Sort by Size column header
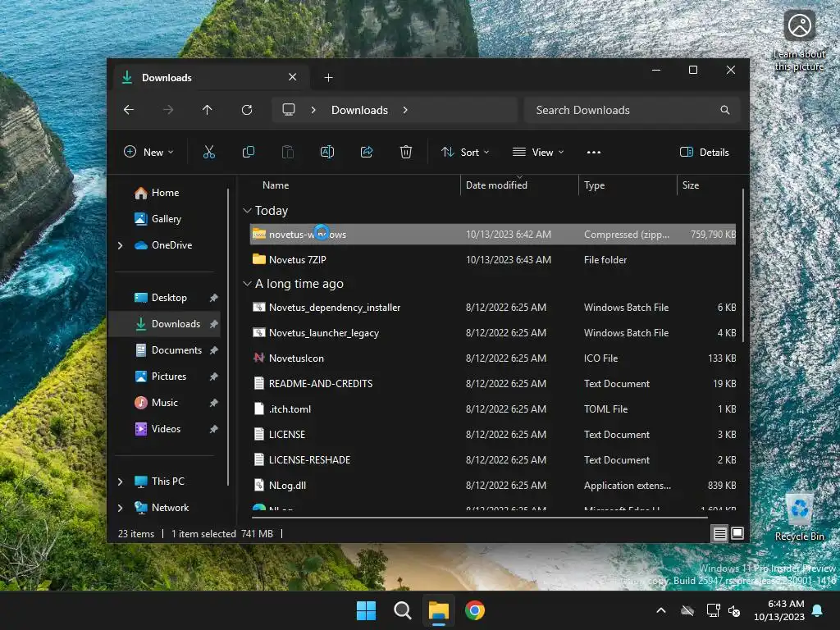 click(691, 185)
